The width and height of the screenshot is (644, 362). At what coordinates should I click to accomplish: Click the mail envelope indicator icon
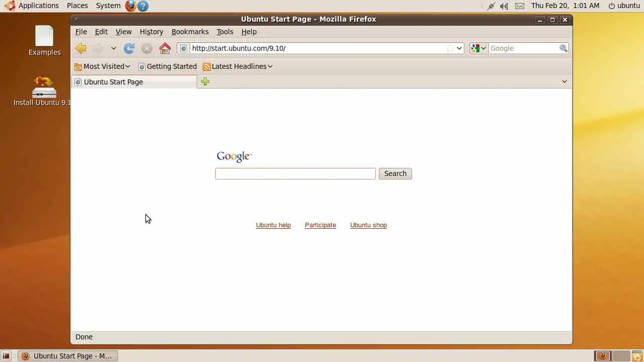[x=520, y=6]
